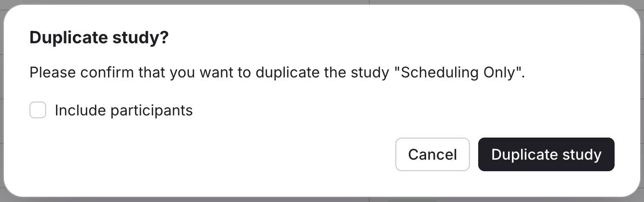This screenshot has height=202, width=644.
Task: Abort duplication by pressing Cancel
Action: (432, 154)
